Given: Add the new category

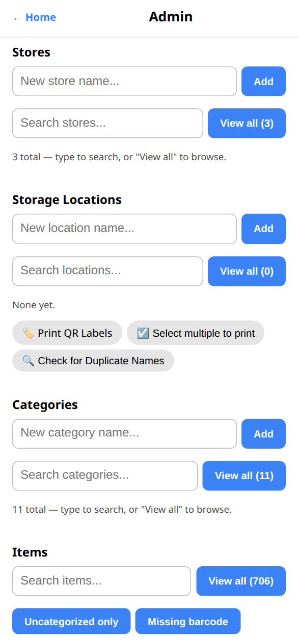Looking at the screenshot, I should pos(263,434).
